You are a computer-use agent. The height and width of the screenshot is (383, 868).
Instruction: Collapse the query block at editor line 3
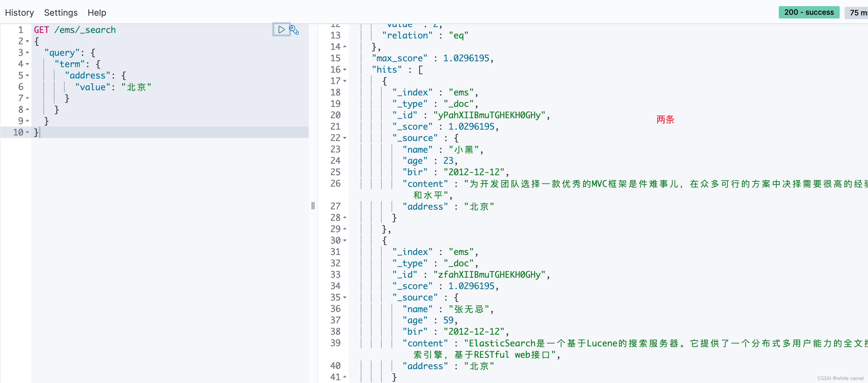coord(28,53)
